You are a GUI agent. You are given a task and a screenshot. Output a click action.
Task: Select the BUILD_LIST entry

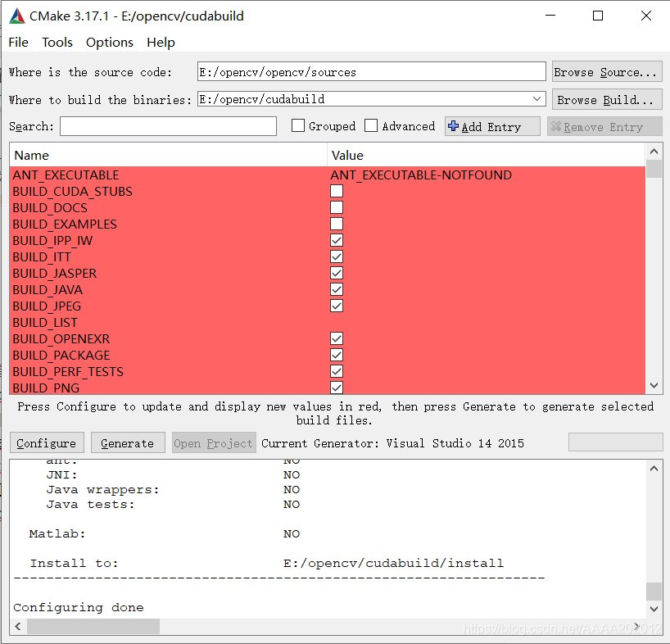45,322
